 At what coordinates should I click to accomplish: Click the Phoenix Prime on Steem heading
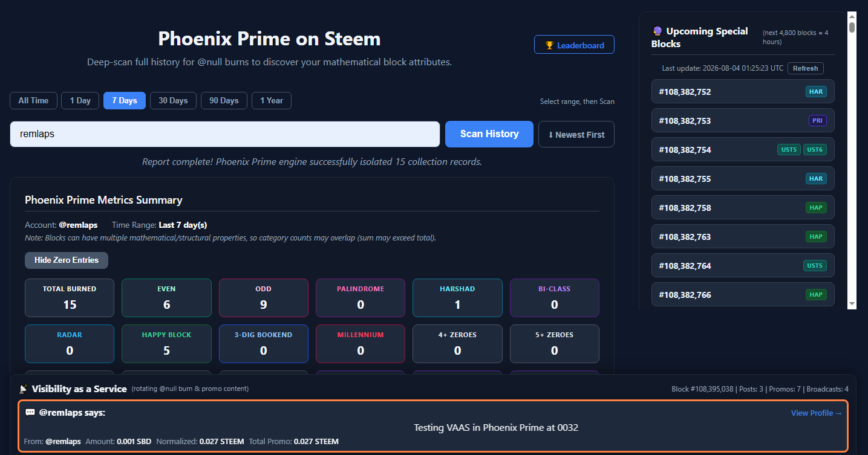pyautogui.click(x=269, y=39)
